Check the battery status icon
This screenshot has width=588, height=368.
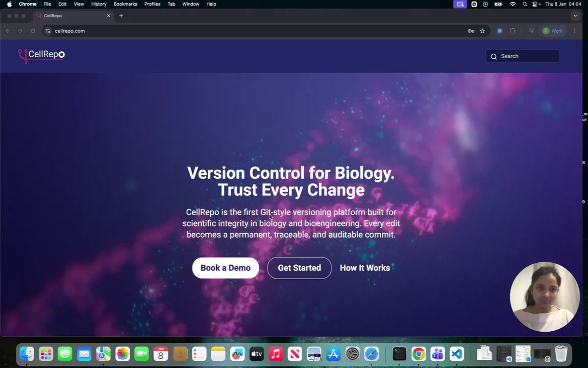498,4
